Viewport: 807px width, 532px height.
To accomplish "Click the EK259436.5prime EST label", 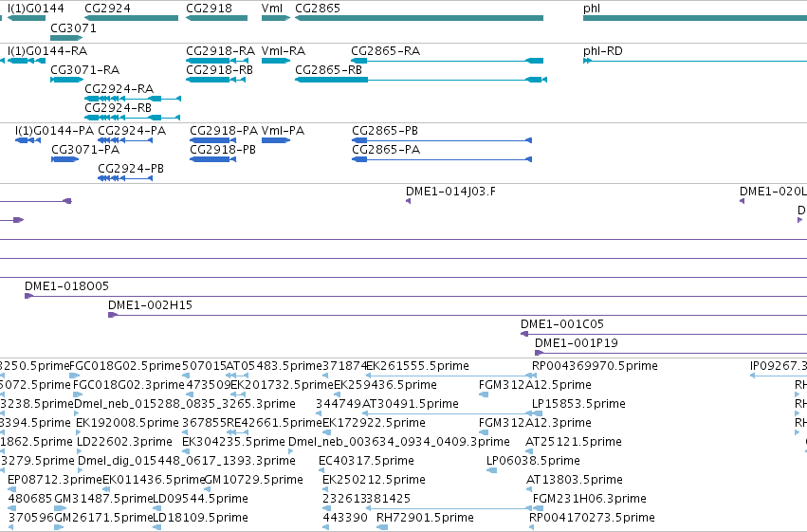I will click(386, 385).
